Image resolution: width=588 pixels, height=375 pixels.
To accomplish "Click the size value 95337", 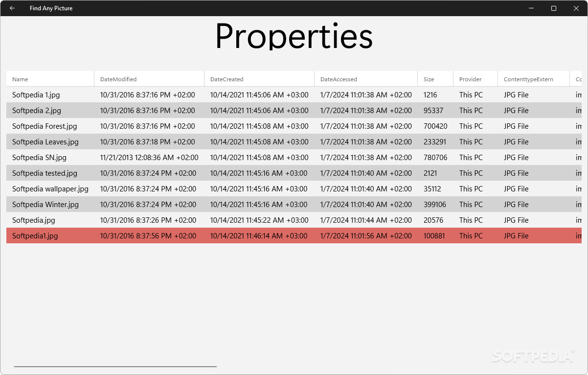I will [x=433, y=111].
